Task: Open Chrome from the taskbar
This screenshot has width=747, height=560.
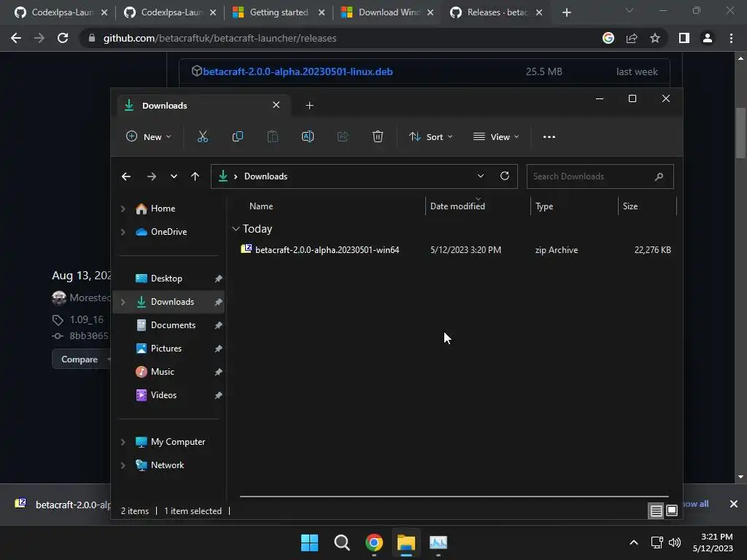Action: point(374,542)
